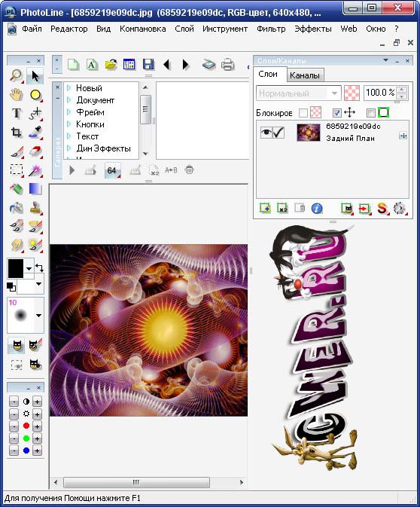
Task: Toggle eye visibility of Задний План layer
Action: (266, 133)
